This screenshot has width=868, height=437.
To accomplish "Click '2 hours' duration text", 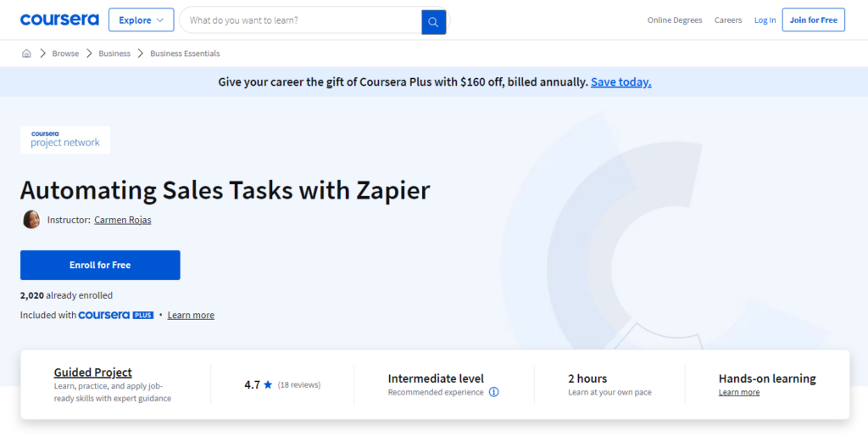I will (587, 378).
